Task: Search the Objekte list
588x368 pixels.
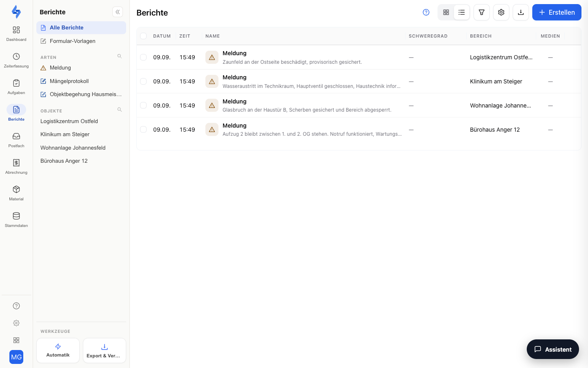Action: tap(120, 110)
